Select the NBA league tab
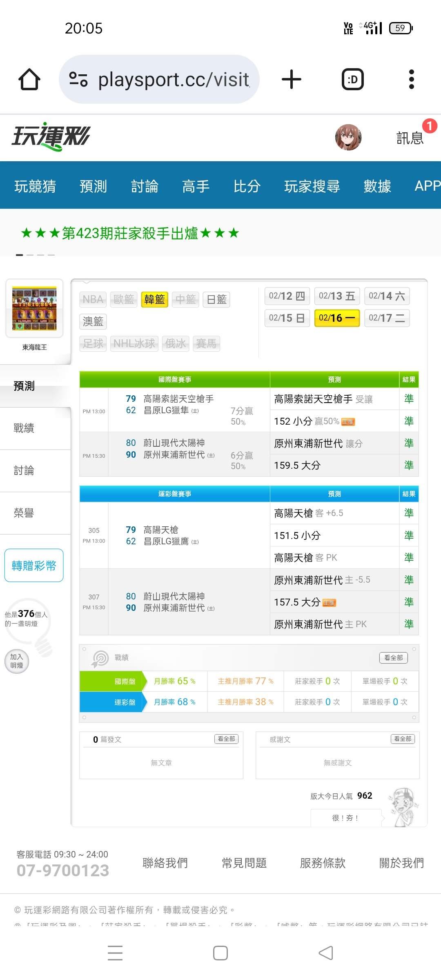Image resolution: width=441 pixels, height=980 pixels. tap(93, 299)
